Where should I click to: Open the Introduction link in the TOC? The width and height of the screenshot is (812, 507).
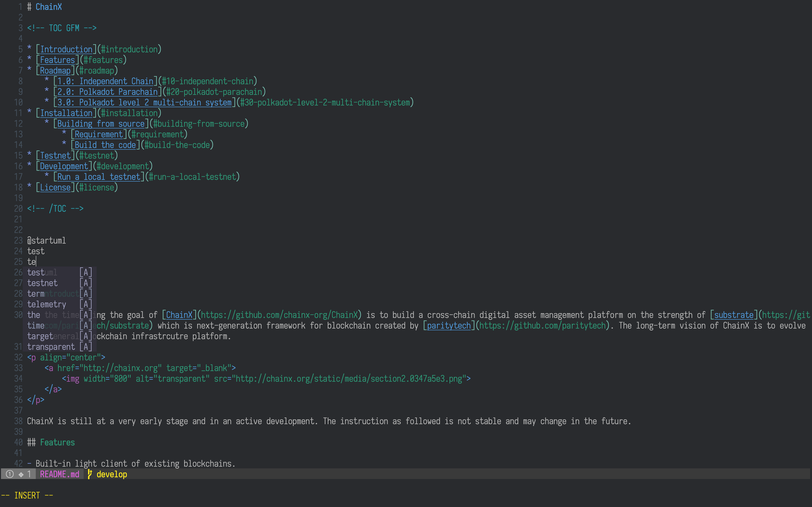point(66,49)
